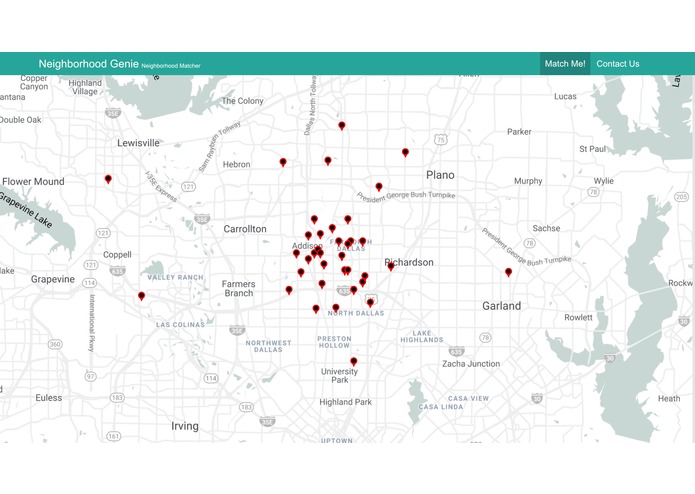Click the Murphy label on map
Screen dimensions: 695x494
[528, 181]
